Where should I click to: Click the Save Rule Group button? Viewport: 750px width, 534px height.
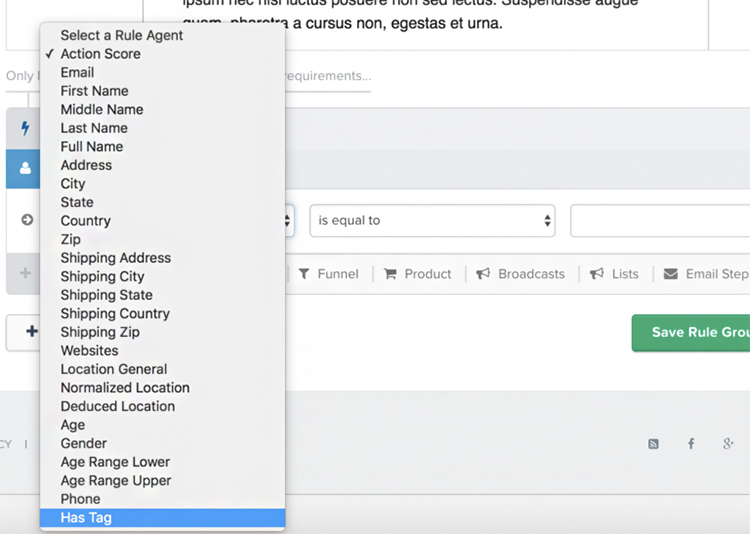click(691, 333)
